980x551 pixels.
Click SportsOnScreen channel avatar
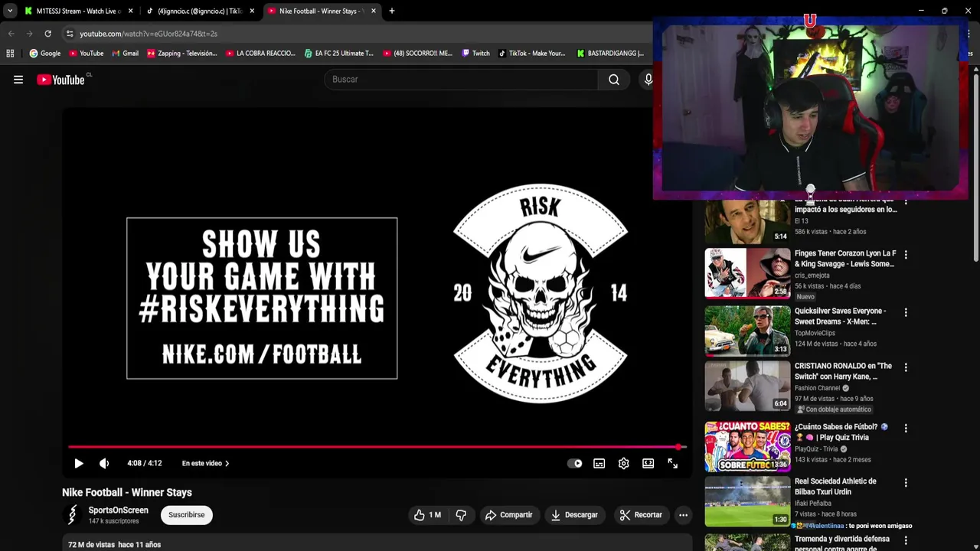pos(72,515)
